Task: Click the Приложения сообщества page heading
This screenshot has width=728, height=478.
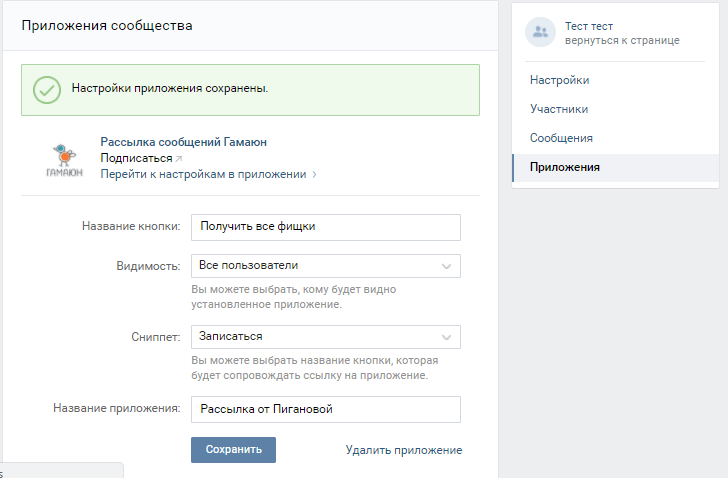Action: click(x=107, y=26)
